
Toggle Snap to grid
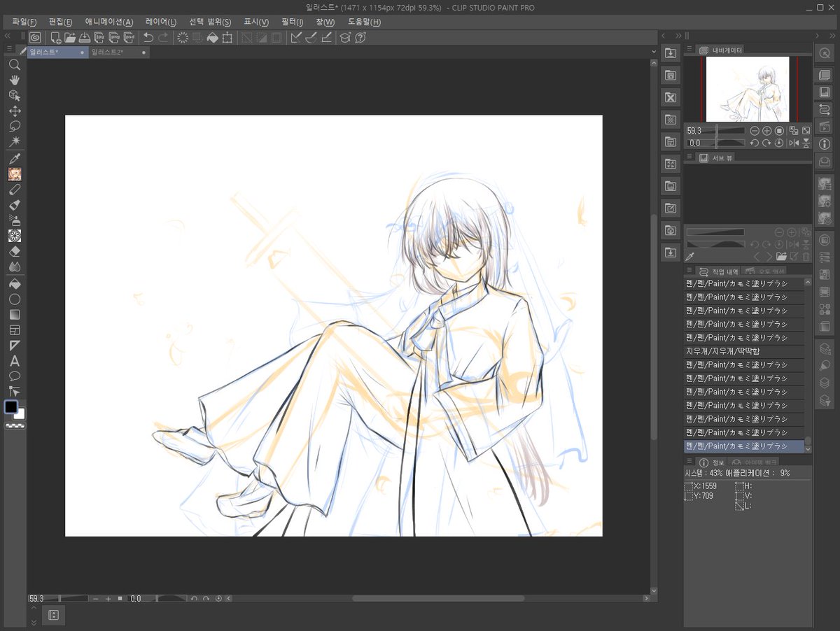coord(325,37)
